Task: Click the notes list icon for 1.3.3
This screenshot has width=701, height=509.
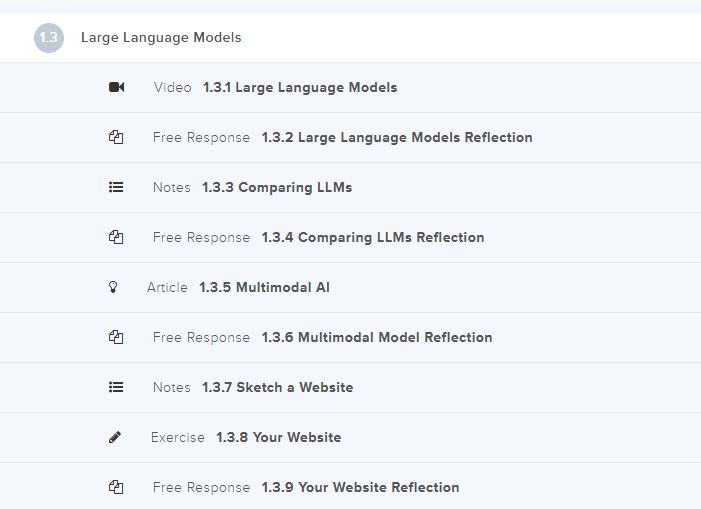Action: coord(116,187)
